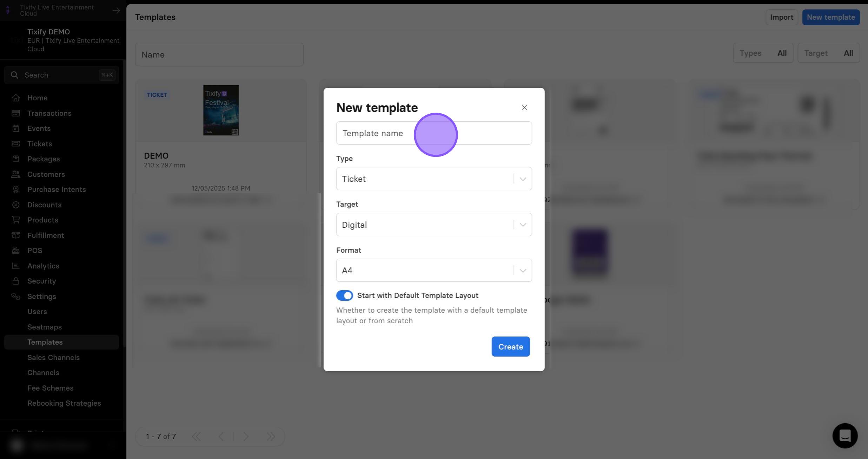Open Seatmaps in settings submenu

45,327
